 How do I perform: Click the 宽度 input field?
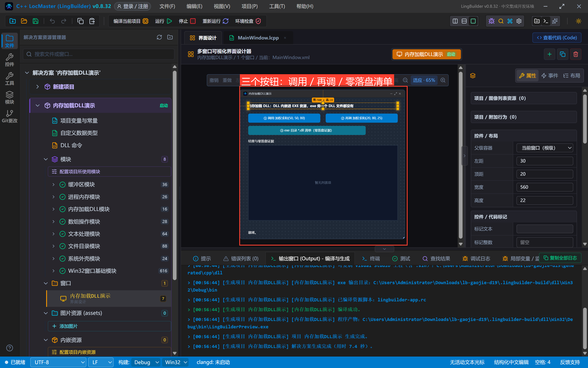(544, 187)
